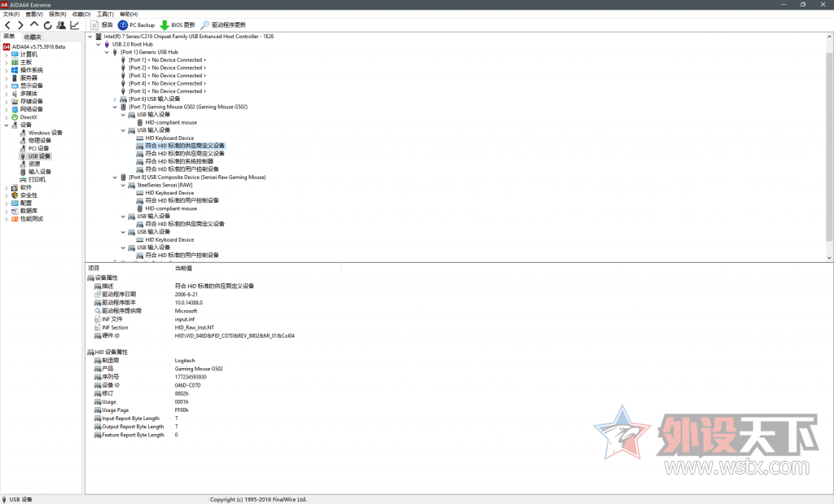Click the 报告 toolbar button
The image size is (834, 504).
pos(102,25)
